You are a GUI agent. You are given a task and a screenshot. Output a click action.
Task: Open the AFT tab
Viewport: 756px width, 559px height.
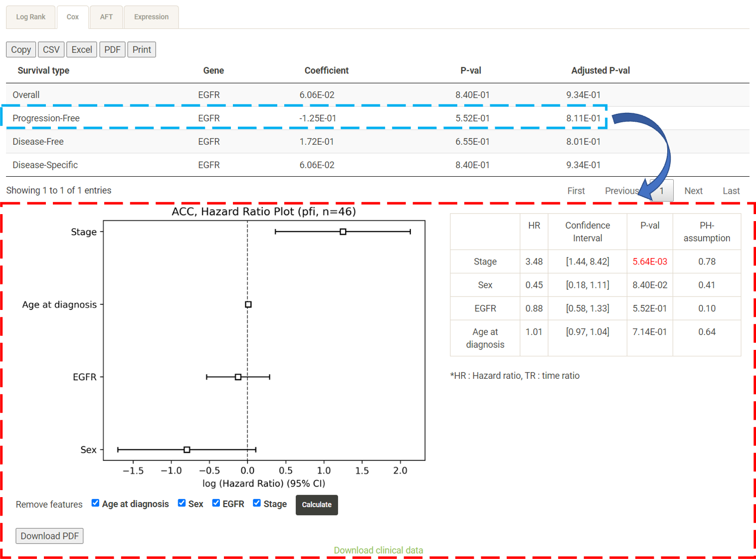[106, 17]
